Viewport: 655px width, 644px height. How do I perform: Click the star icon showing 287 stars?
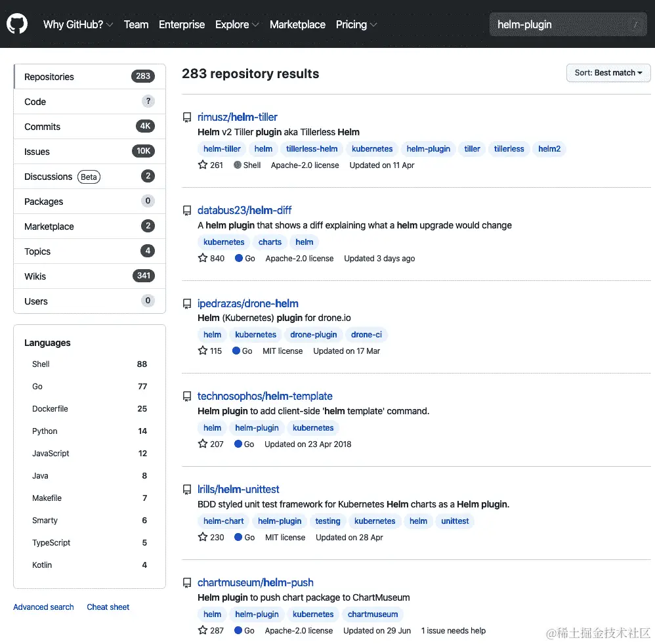[203, 630]
